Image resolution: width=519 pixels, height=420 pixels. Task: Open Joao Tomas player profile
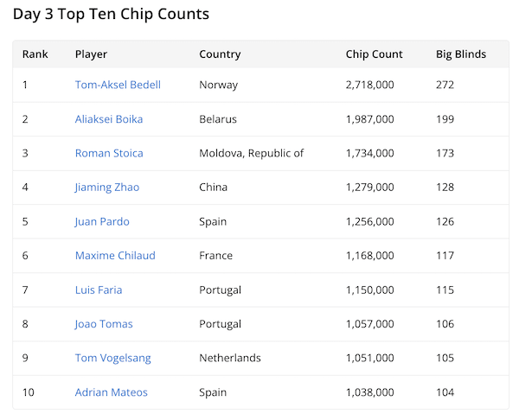pos(104,324)
